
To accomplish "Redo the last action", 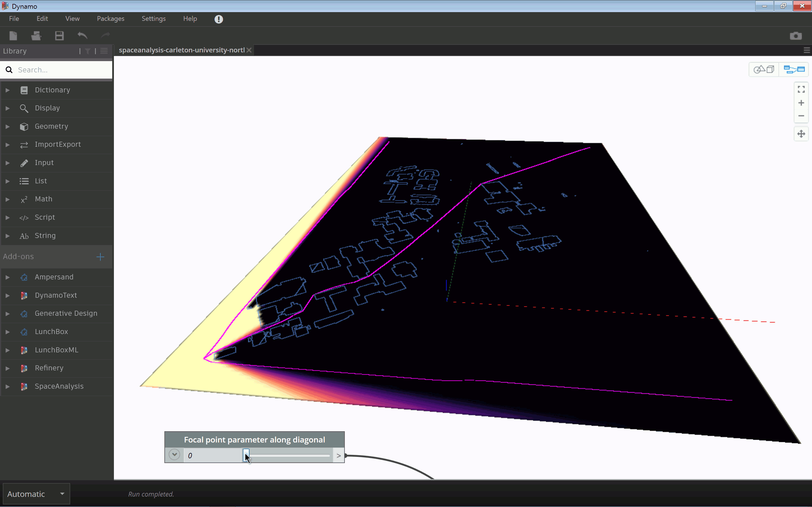I will 105,35.
